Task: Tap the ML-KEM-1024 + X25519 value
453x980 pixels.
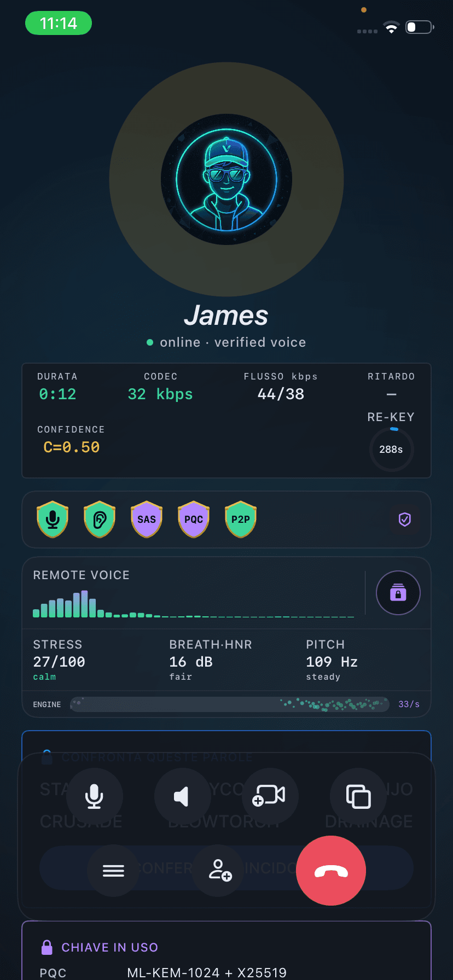Action: (207, 972)
